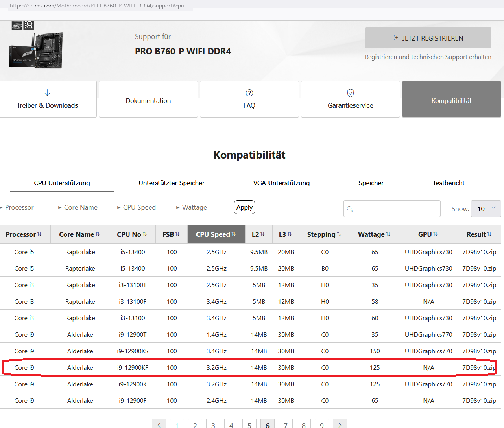
Task: Go to page 4
Action: click(231, 424)
